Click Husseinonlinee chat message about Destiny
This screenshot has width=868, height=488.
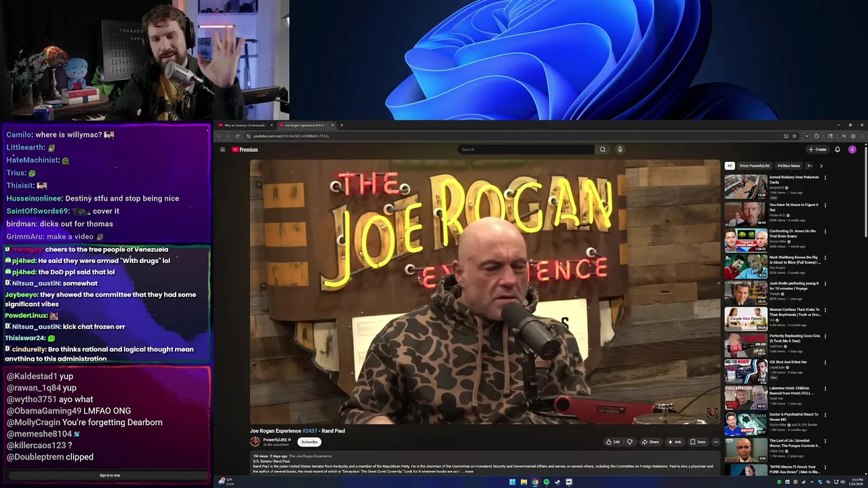93,199
